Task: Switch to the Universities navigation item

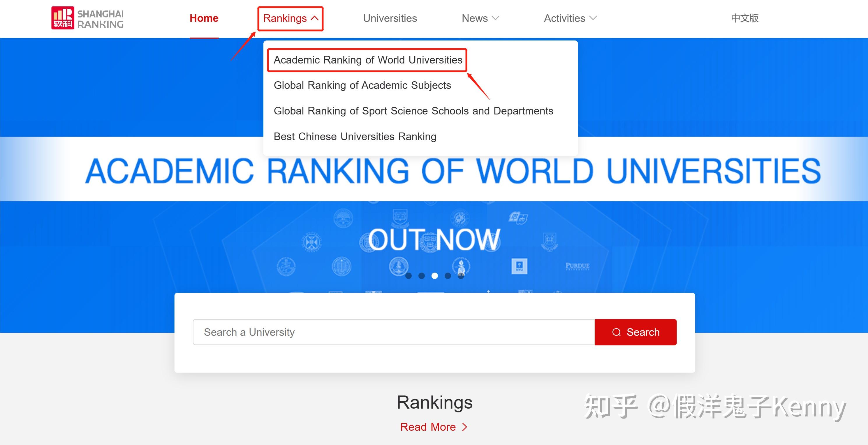Action: click(x=390, y=18)
